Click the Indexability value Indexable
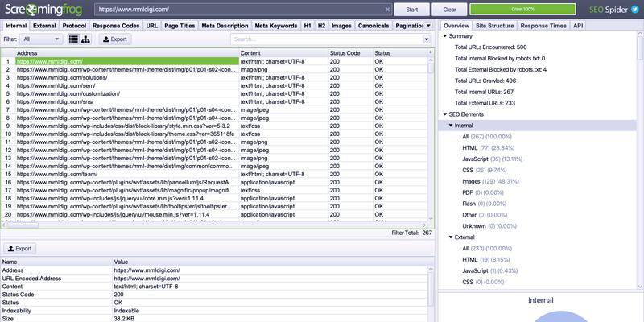644x322 pixels. (126, 311)
